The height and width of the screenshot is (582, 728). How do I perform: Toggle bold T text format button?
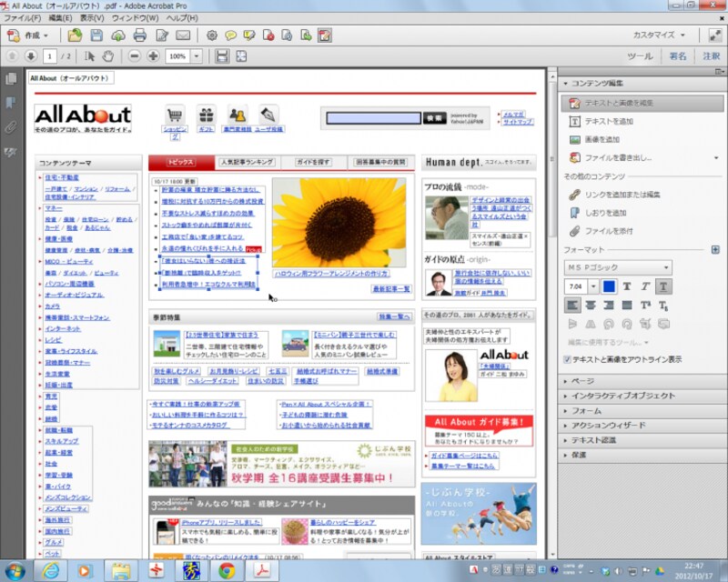(x=627, y=286)
